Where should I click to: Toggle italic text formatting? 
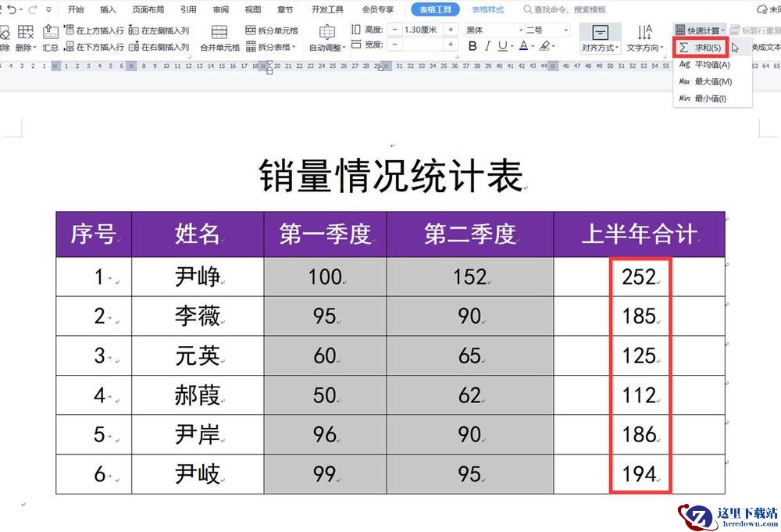point(487,47)
